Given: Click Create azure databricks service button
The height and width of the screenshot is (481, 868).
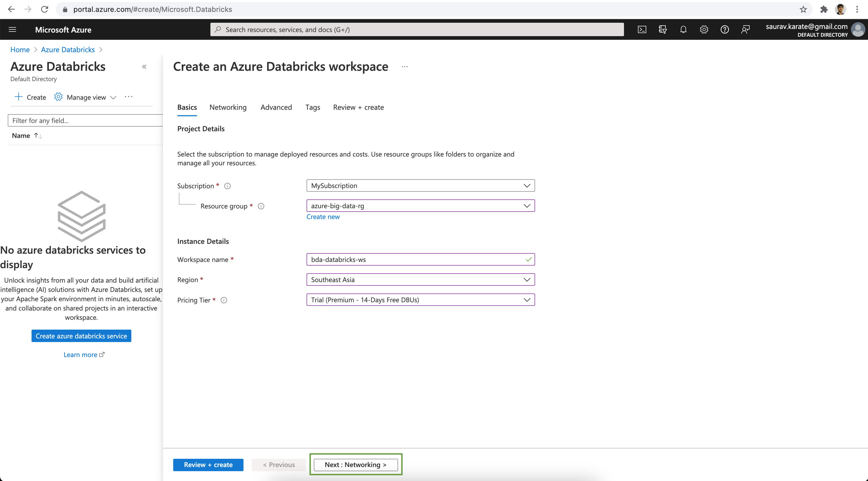Looking at the screenshot, I should (81, 336).
